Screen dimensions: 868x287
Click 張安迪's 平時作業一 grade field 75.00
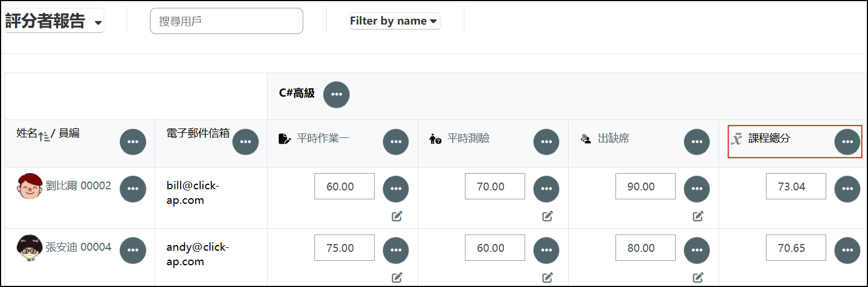click(345, 248)
